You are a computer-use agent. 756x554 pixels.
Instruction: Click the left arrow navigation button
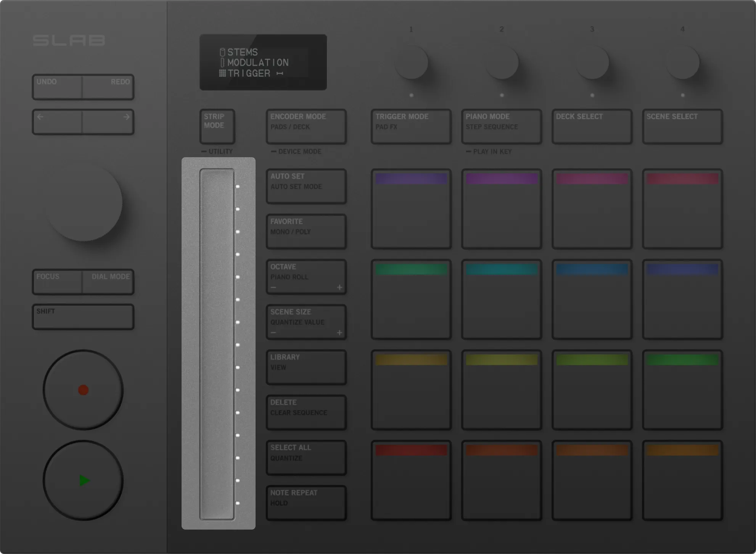(57, 122)
